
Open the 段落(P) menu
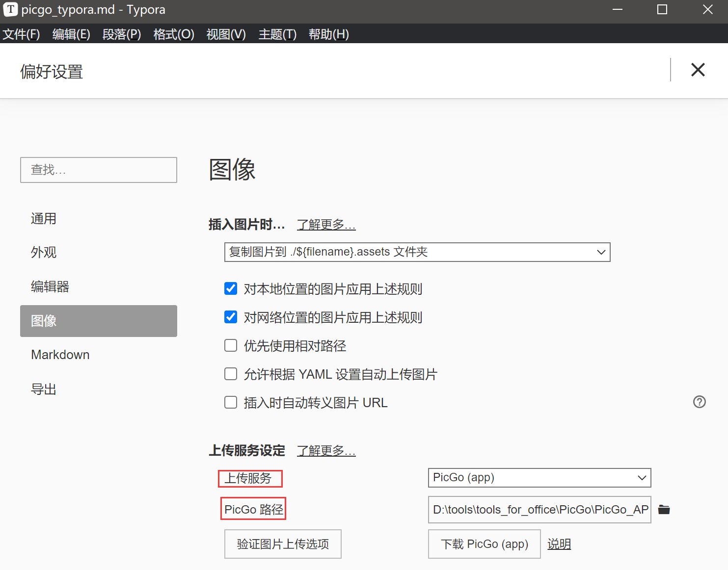tap(122, 34)
